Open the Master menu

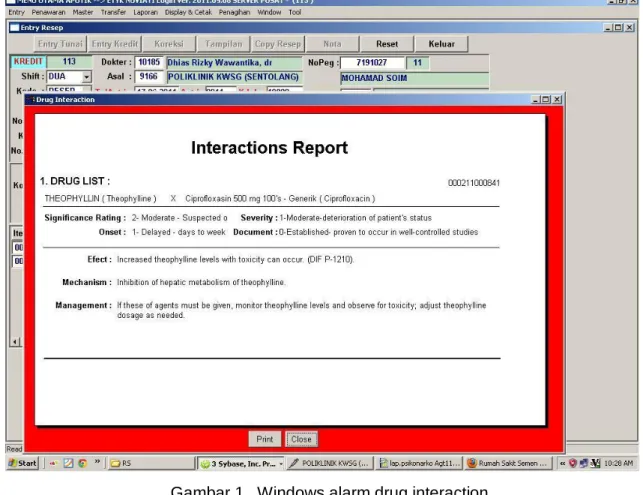pyautogui.click(x=83, y=12)
